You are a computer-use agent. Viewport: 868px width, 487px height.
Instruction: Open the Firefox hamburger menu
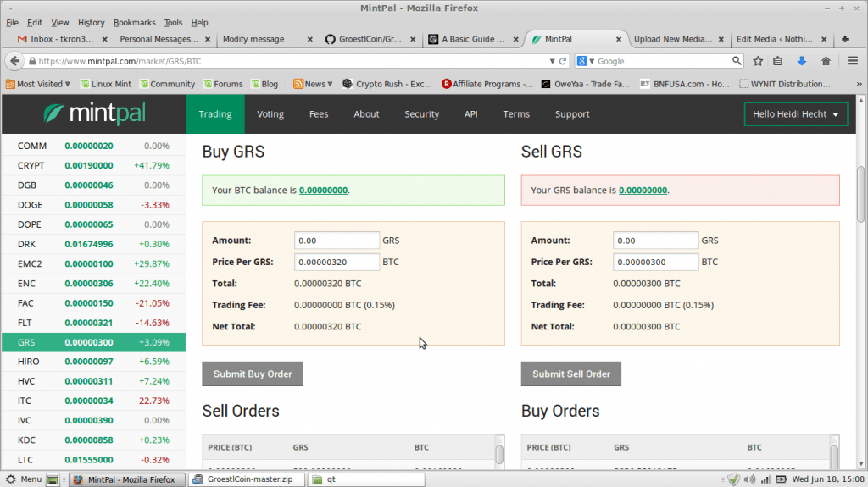[x=853, y=61]
